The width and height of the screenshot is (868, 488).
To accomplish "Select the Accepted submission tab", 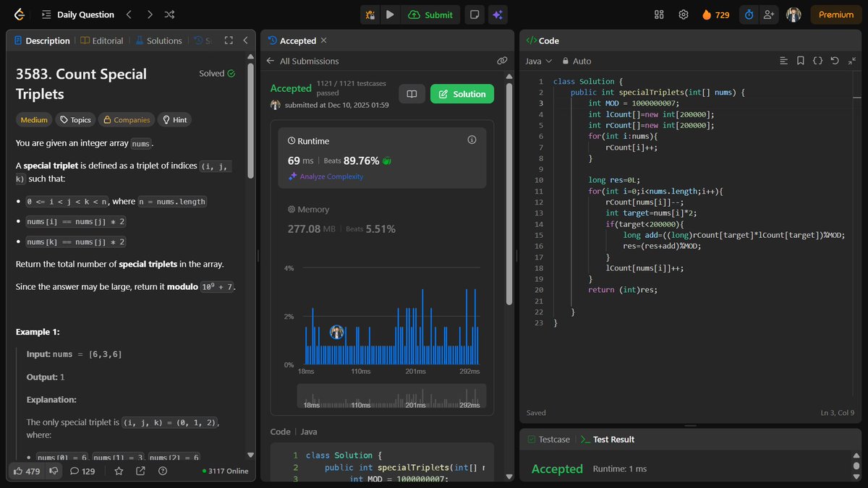I will coord(292,40).
